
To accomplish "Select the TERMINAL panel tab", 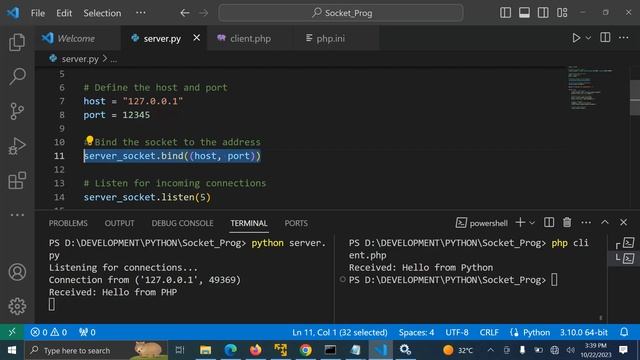I will coord(249,223).
